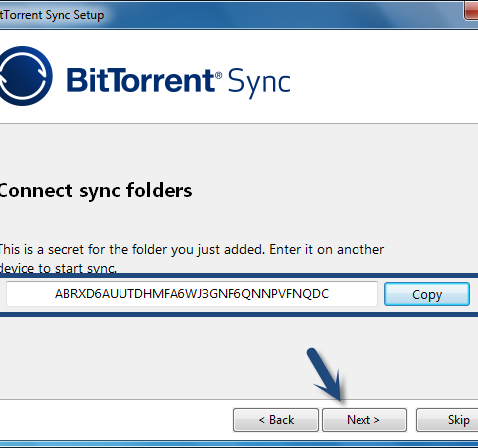The image size is (478, 448).
Task: Click the circular BitTorrent Sync arrows logo
Action: (25, 76)
